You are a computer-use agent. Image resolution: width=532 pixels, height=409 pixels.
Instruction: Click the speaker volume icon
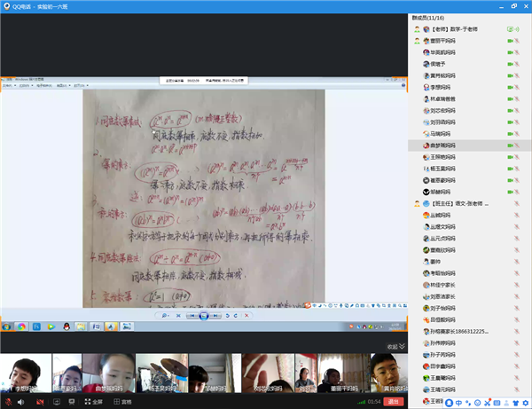point(20,402)
